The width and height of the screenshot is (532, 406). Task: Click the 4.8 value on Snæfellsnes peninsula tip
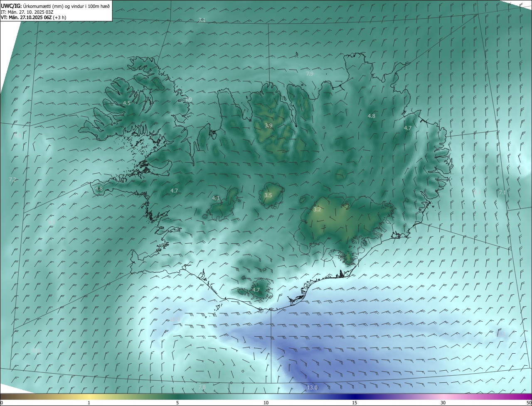pyautogui.click(x=99, y=188)
